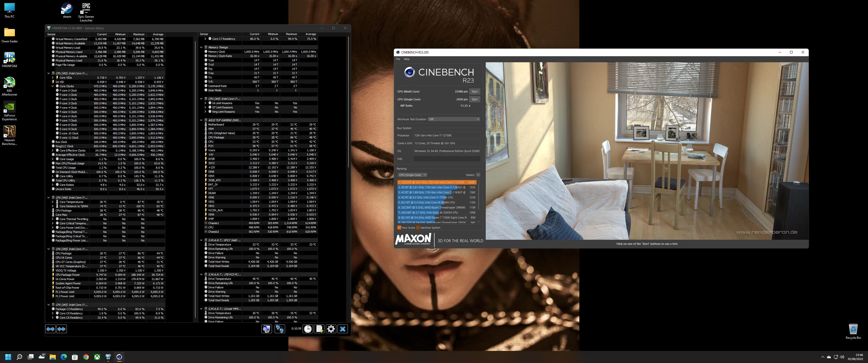Open Windows Start menu button
This screenshot has width=868, height=363.
pos(8,357)
